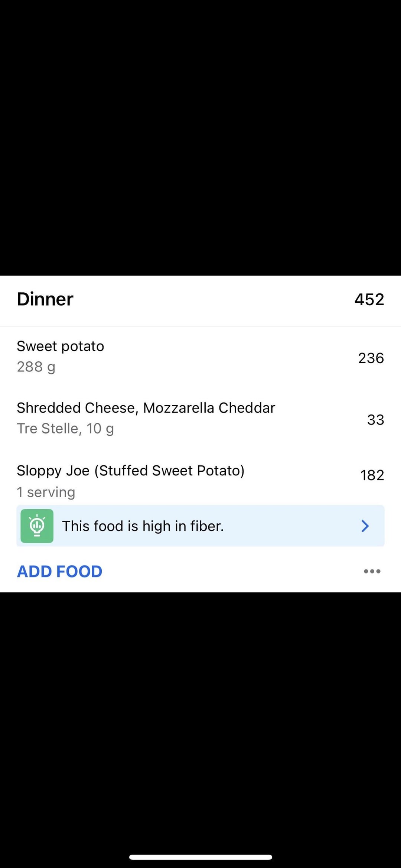Screen dimensions: 401x868
Task: Open Shredded Cheese, Mozzarella Cheddar entry
Action: click(x=146, y=408)
